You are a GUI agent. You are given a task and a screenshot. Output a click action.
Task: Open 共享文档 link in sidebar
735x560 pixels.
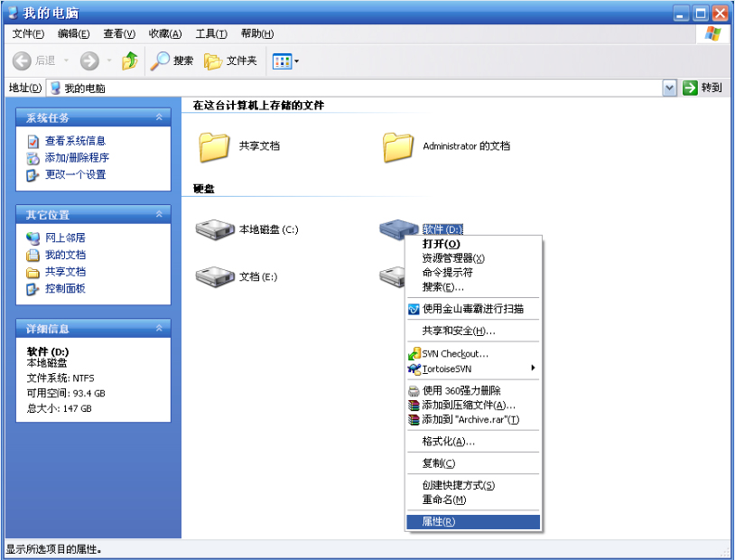(65, 272)
